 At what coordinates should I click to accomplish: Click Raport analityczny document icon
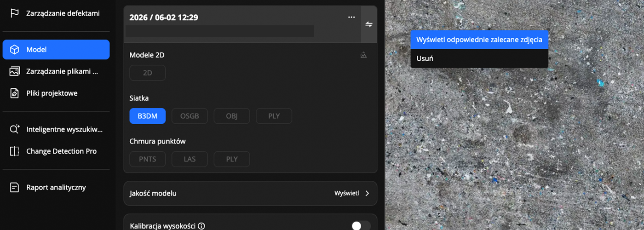(14, 188)
